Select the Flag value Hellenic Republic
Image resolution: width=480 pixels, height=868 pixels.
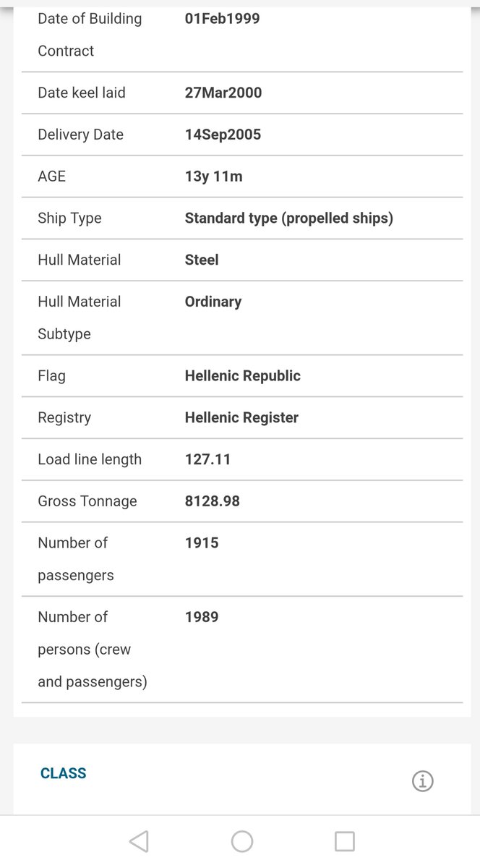coord(243,376)
